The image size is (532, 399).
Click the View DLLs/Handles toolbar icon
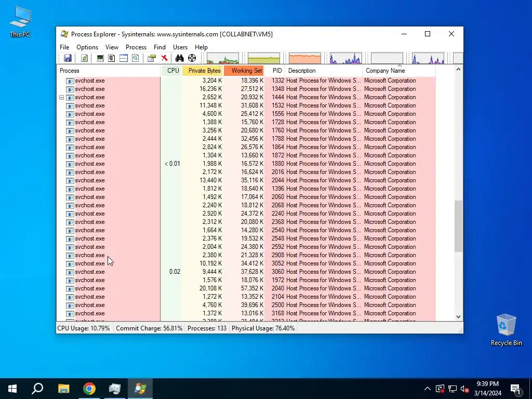tap(136, 58)
